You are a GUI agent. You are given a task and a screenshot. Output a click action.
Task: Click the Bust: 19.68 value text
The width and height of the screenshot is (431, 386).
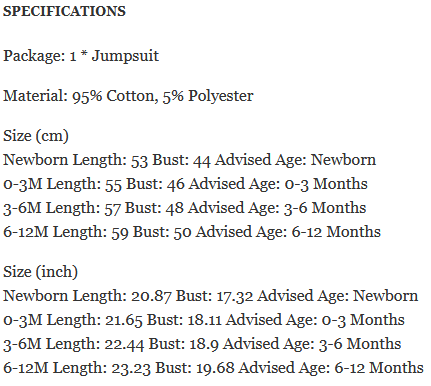coord(195,368)
